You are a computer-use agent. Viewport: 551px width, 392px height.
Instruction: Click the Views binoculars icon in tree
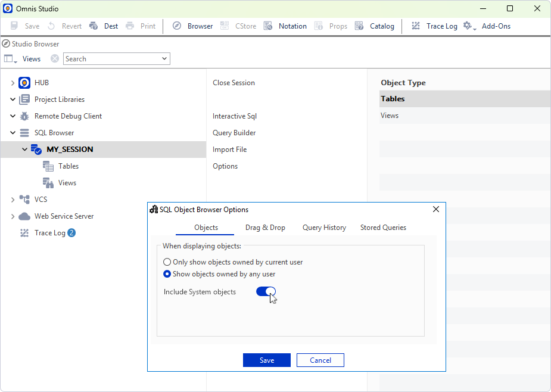click(48, 183)
